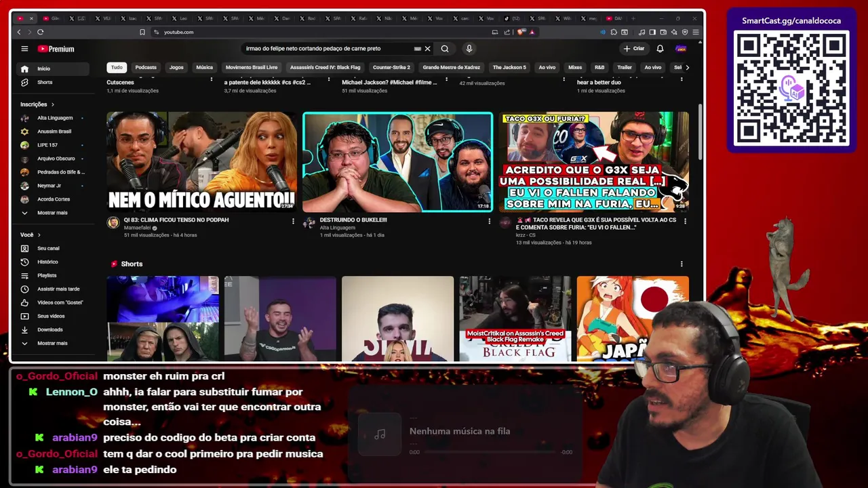Open Histórico in the sidebar
Viewport: 868px width, 488px height.
click(x=53, y=262)
